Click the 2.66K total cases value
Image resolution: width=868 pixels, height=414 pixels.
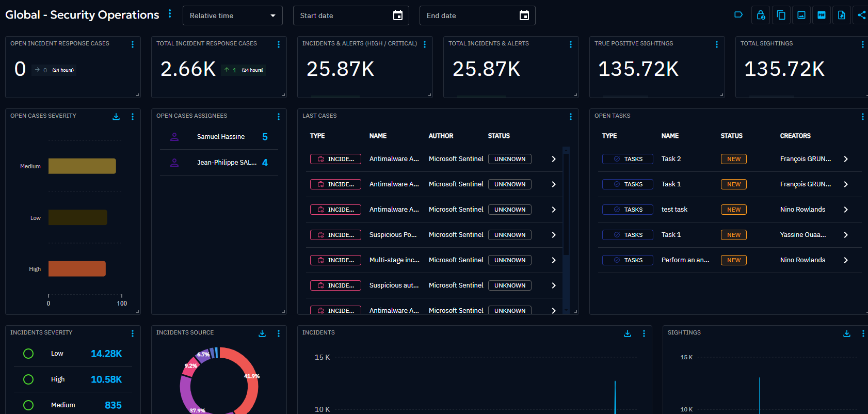[188, 69]
